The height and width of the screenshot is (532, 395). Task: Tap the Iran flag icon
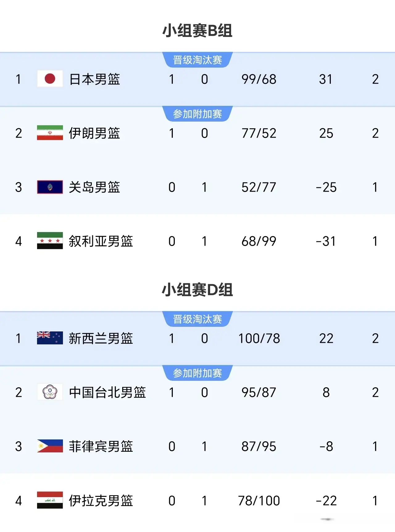pyautogui.click(x=50, y=133)
